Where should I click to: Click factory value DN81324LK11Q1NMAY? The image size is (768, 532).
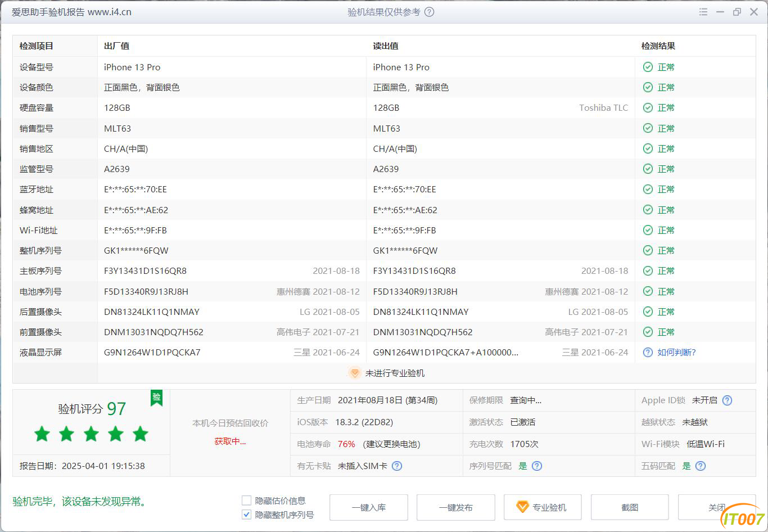(x=152, y=312)
